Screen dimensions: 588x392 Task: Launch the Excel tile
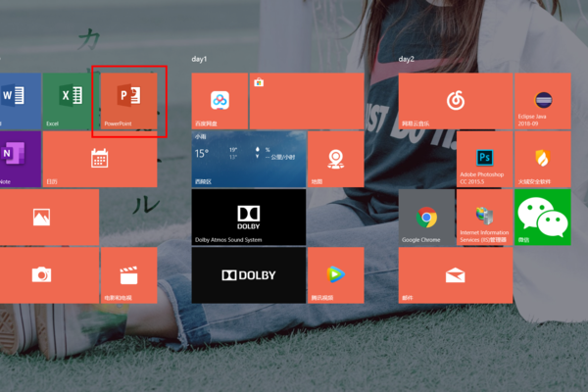click(x=71, y=101)
